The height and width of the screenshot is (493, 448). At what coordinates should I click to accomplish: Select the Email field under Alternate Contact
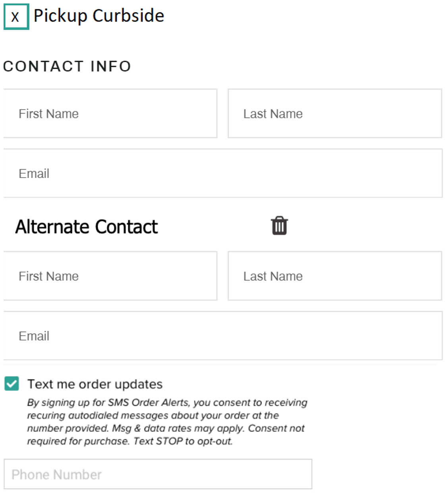tap(222, 336)
